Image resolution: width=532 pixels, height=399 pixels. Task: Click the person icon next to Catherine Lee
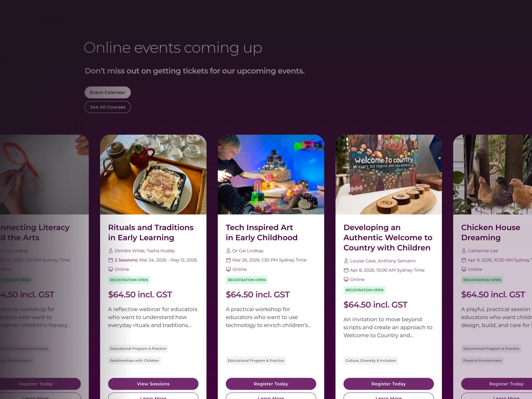pos(464,251)
